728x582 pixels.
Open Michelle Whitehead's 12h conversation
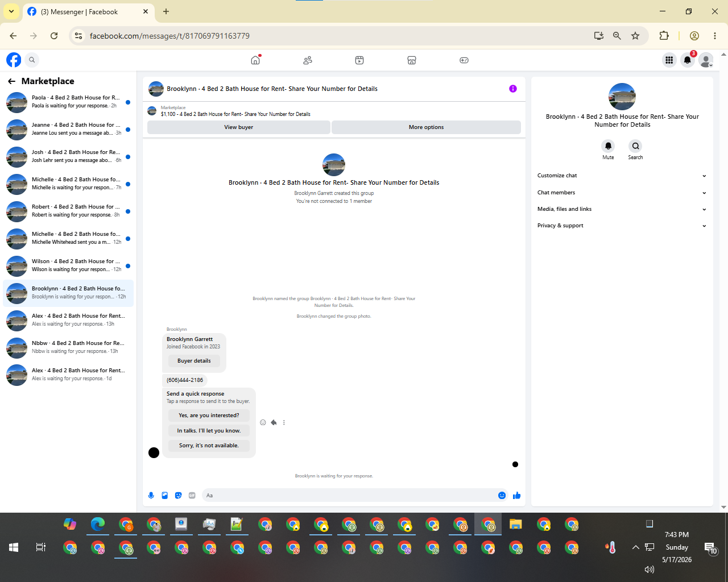(68, 239)
